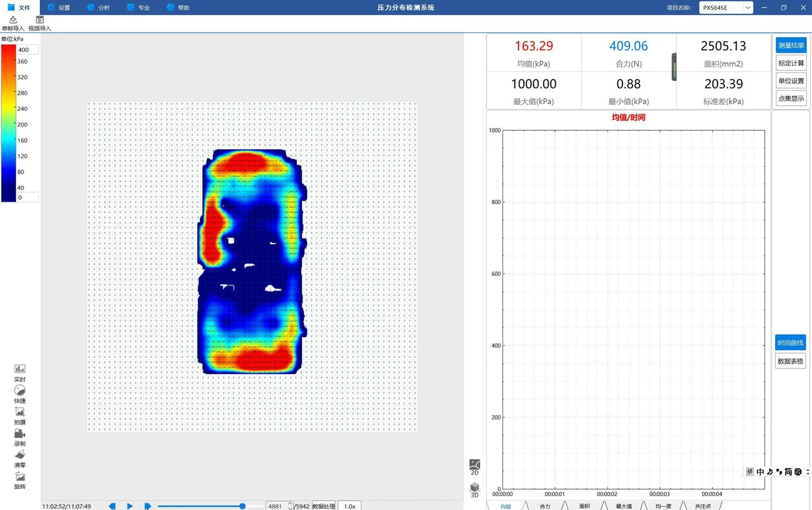Open the 专业 professional menu
812x510 pixels.
pos(138,8)
